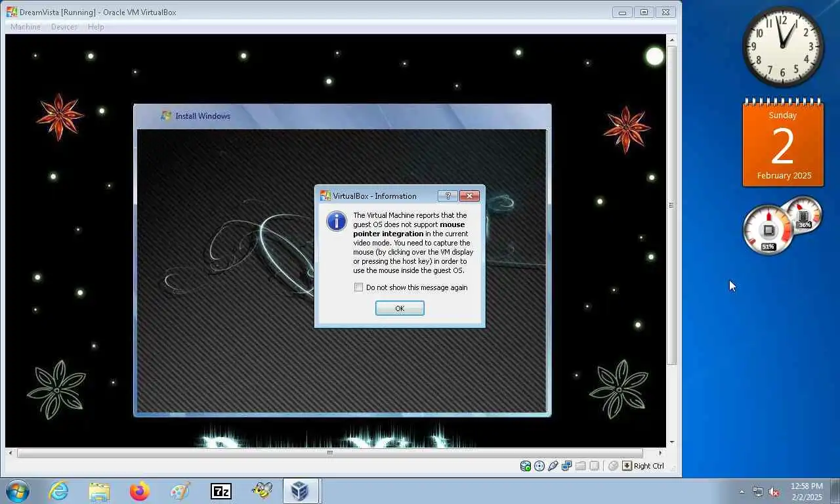Click the analog clock desktop gadget
The height and width of the screenshot is (504, 840).
(782, 47)
